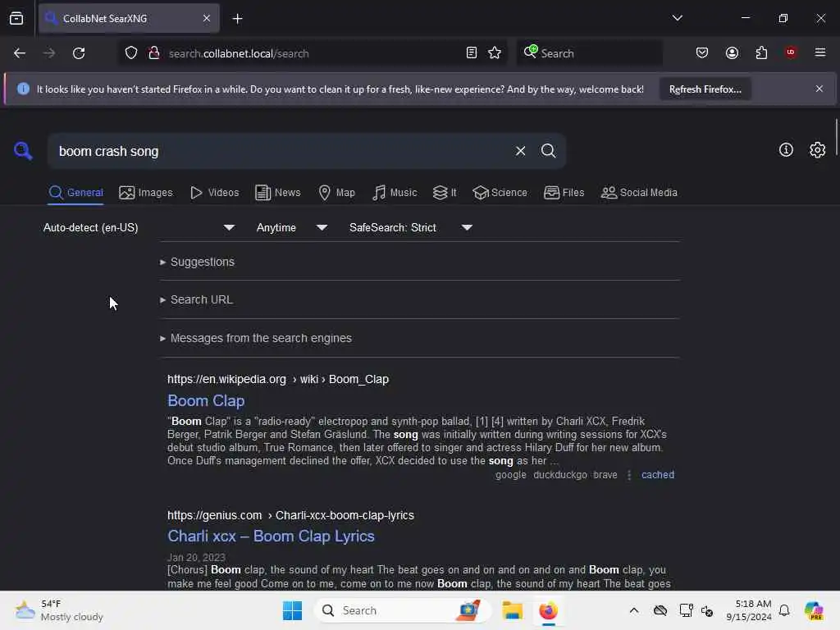Open the notifications bell
The image size is (840, 630).
pyautogui.click(x=784, y=610)
